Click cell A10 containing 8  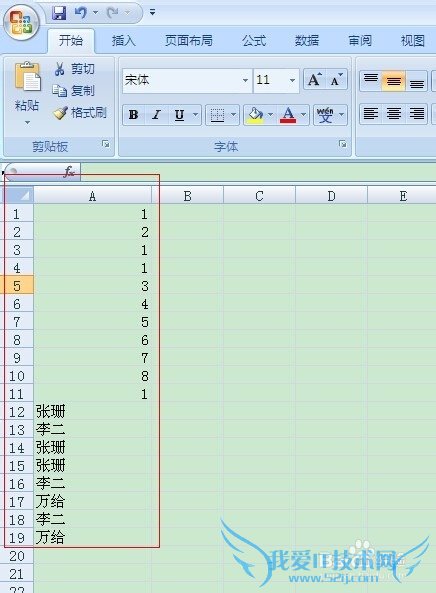(x=93, y=376)
